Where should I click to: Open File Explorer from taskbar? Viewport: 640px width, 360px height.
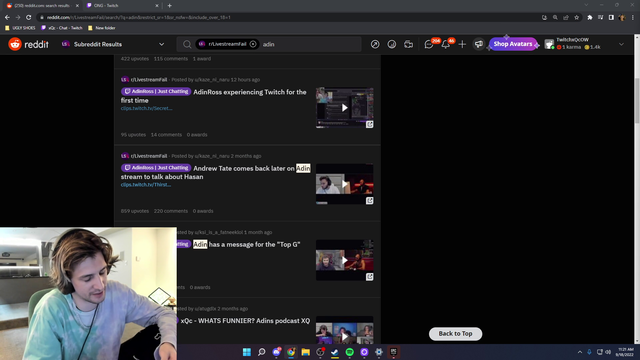305,352
